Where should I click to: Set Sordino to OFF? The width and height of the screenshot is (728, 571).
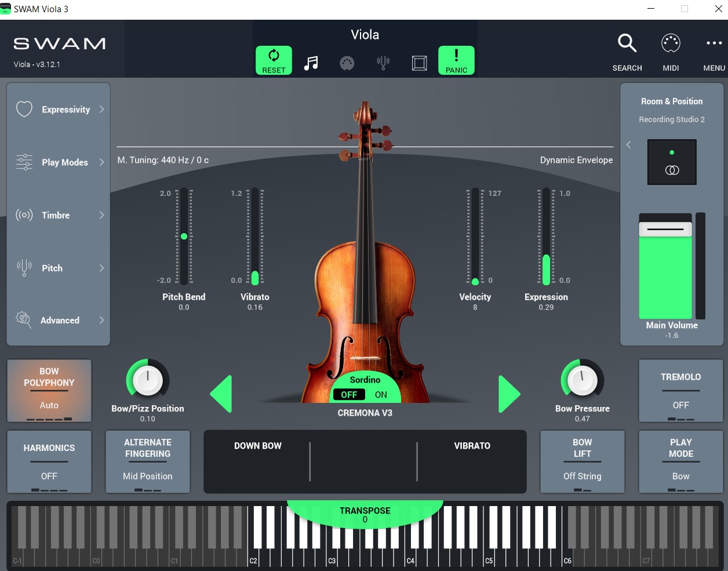349,395
